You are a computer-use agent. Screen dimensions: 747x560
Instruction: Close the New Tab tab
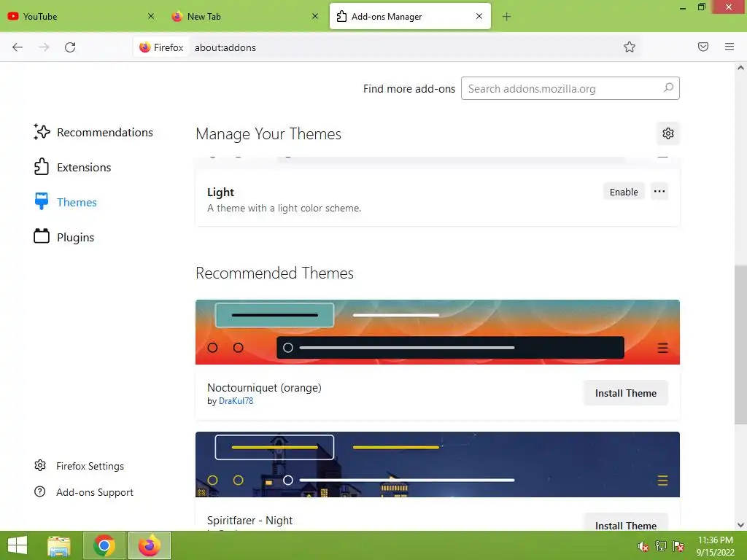[x=315, y=16]
